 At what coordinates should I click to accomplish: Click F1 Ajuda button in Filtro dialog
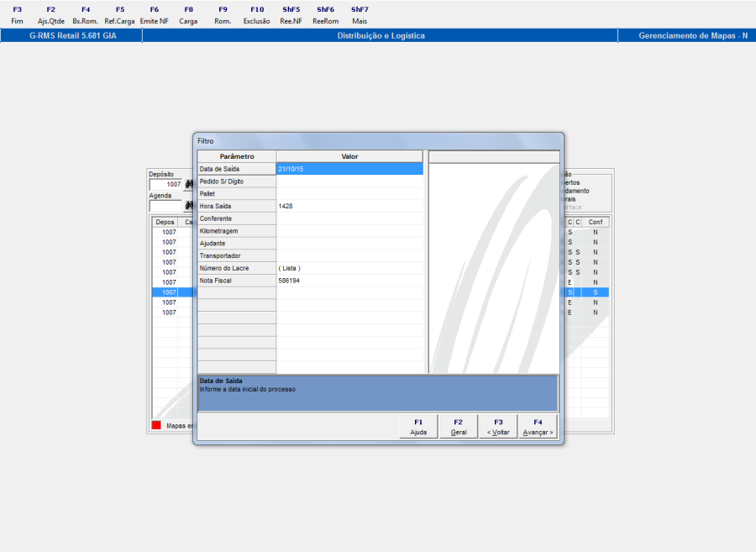coord(418,427)
